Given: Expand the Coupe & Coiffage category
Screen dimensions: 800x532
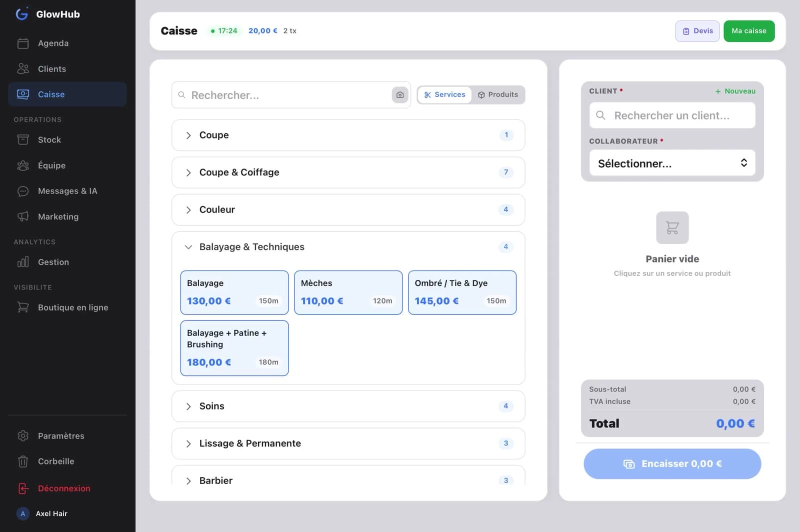Looking at the screenshot, I should coord(348,172).
